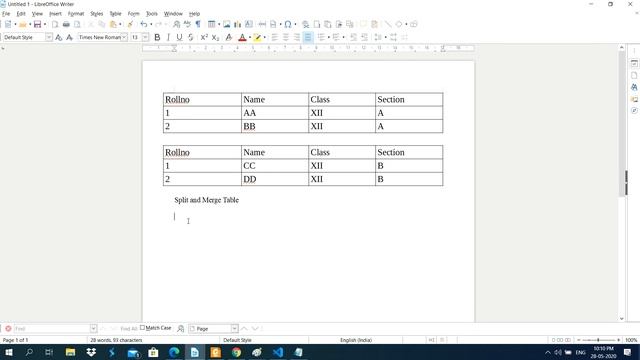This screenshot has height=360, width=640.
Task: Toggle Underline formatting
Action: pos(179,37)
